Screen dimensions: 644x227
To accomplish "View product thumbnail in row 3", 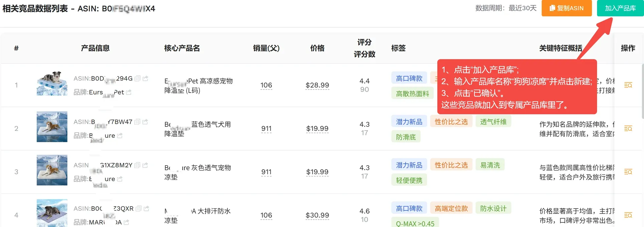I will coord(52,170).
